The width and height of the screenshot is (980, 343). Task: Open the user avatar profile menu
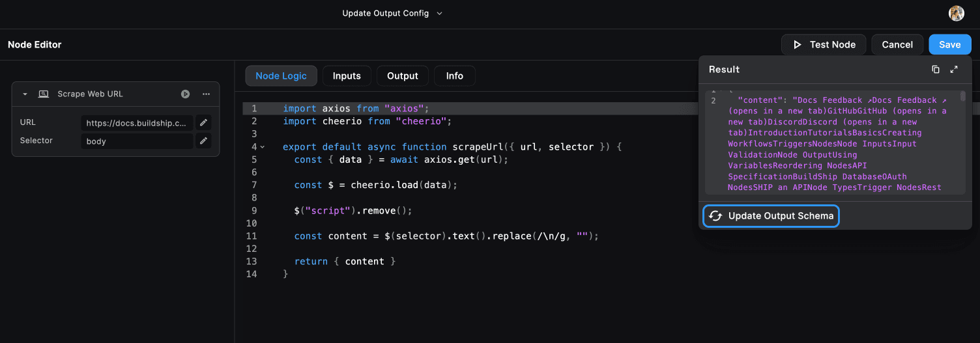(x=957, y=14)
